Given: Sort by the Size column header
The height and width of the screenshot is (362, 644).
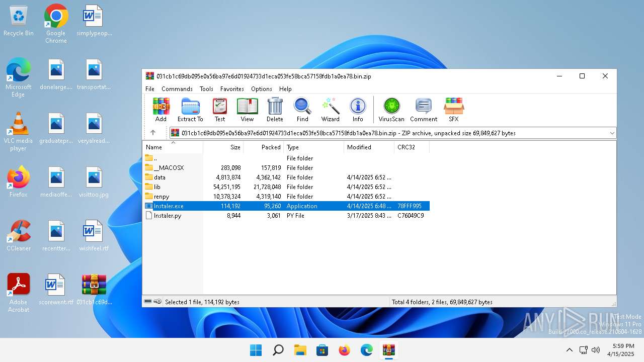Looking at the screenshot, I should tap(223, 147).
